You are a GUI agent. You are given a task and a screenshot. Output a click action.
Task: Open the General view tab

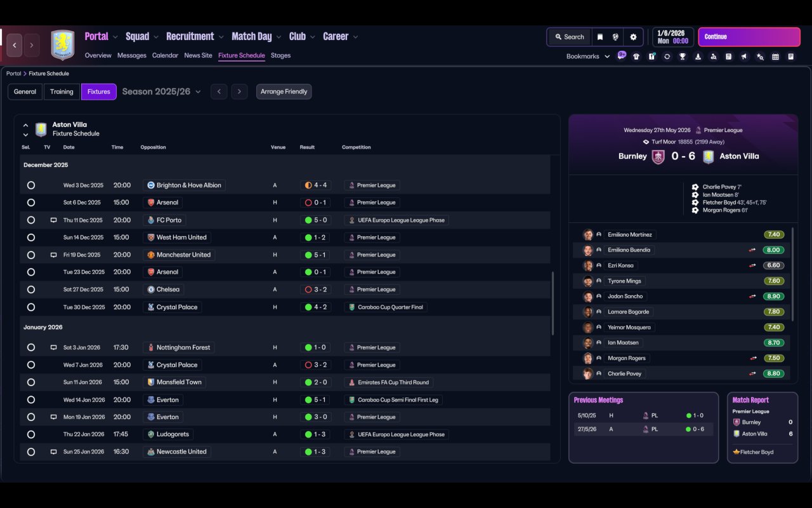pos(25,91)
